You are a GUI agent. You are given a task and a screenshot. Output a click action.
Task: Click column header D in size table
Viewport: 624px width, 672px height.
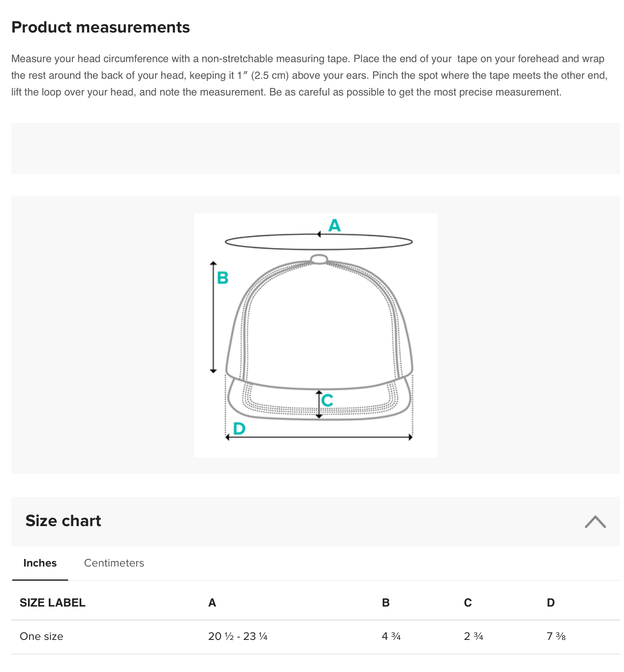coord(551,603)
